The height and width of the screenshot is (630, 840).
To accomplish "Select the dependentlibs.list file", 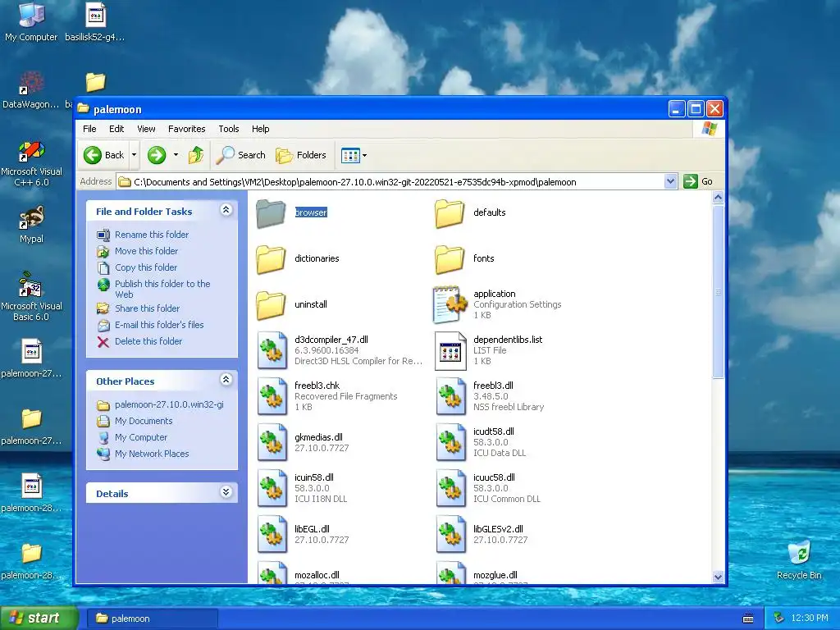I will (x=450, y=351).
